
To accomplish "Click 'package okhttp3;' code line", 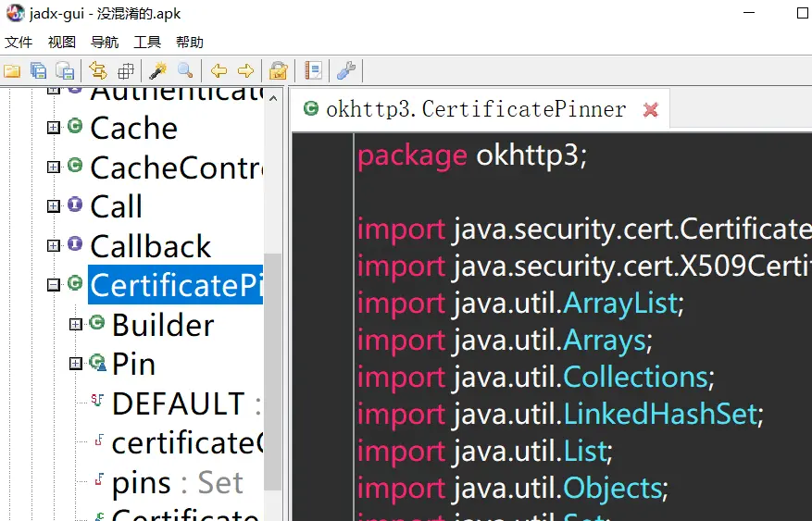I will click(472, 155).
